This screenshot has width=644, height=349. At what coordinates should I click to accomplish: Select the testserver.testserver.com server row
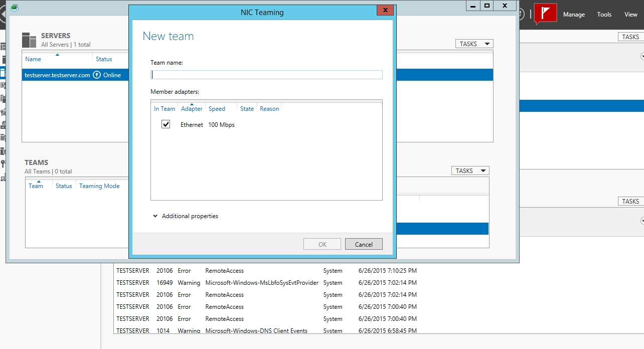(57, 75)
